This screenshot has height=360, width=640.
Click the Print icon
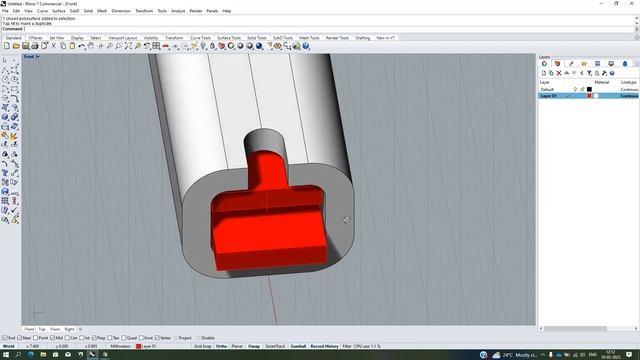pyautogui.click(x=35, y=46)
